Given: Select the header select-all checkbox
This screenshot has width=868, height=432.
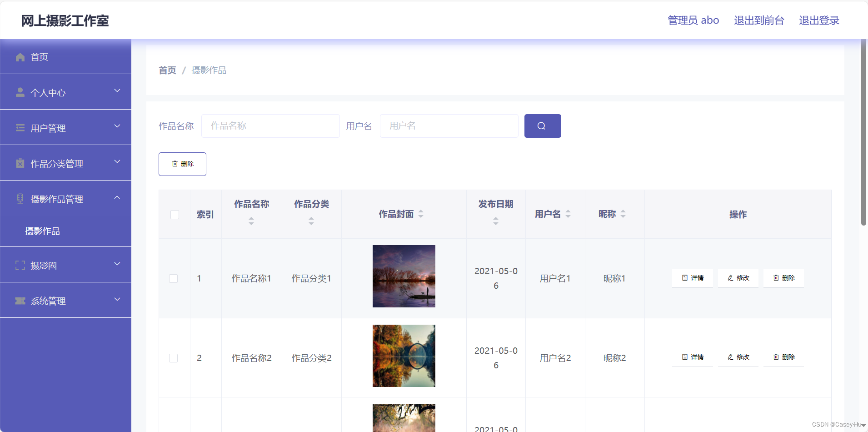Looking at the screenshot, I should (175, 215).
